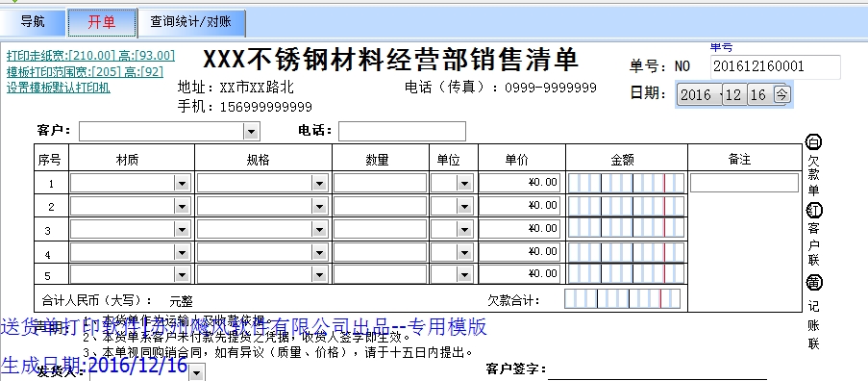Click row 4 数量 input field
Viewport: 868px width, 381px height.
coord(381,252)
